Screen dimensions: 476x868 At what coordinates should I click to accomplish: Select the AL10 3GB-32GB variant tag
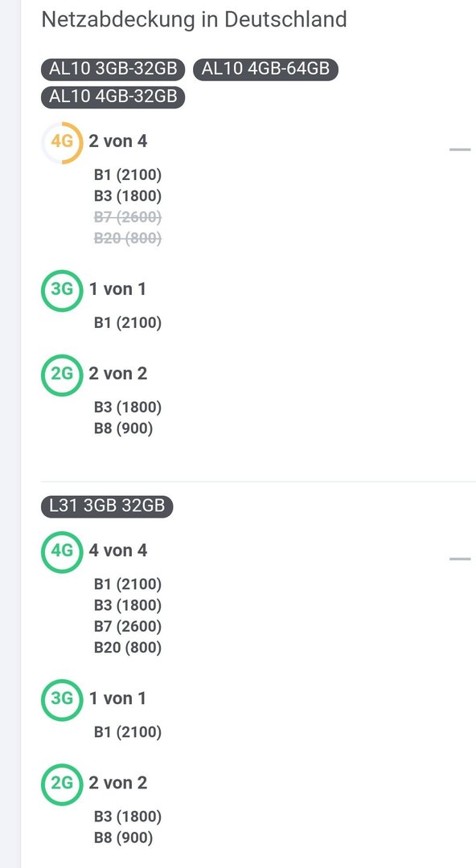click(x=113, y=69)
